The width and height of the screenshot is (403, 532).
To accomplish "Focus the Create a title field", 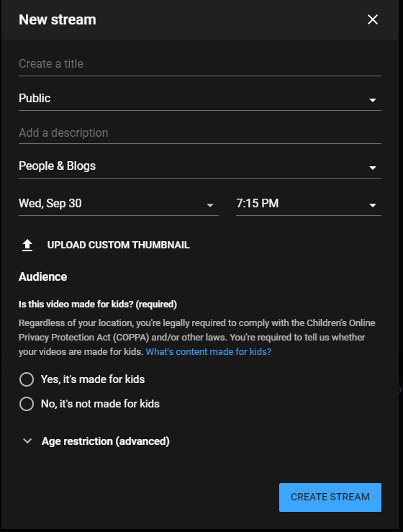I will 200,65.
